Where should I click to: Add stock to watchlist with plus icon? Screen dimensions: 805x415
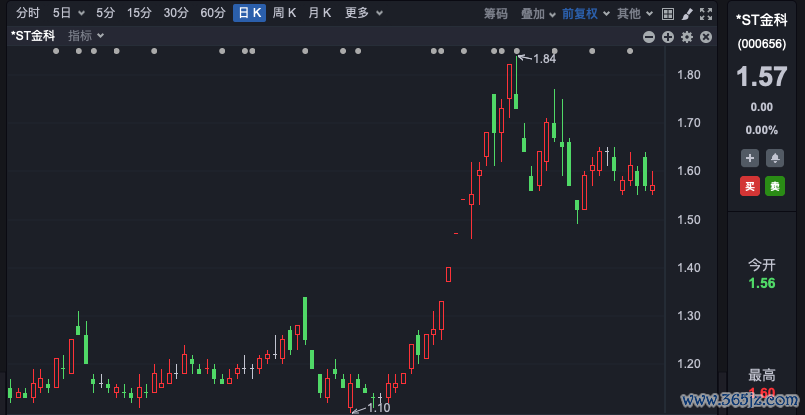[x=750, y=158]
